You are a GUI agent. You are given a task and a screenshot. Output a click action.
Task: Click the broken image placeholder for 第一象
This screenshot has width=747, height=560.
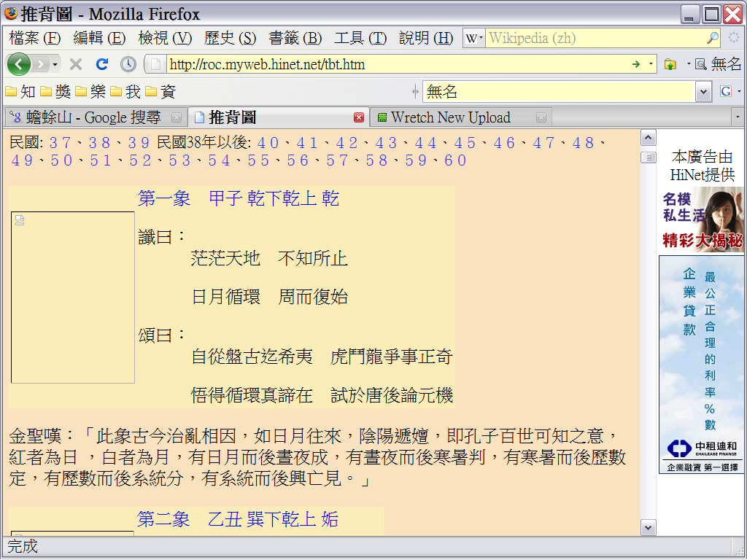73,297
